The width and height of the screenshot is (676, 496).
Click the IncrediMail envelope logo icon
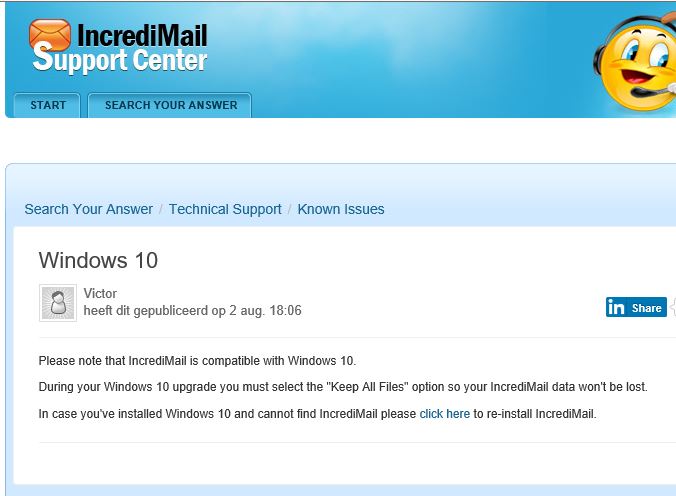[x=50, y=35]
